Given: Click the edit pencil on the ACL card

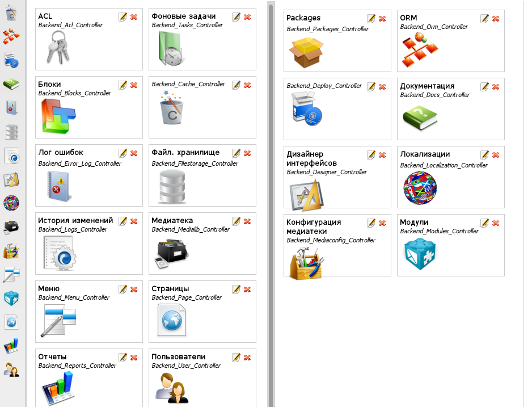Looking at the screenshot, I should pos(123,16).
